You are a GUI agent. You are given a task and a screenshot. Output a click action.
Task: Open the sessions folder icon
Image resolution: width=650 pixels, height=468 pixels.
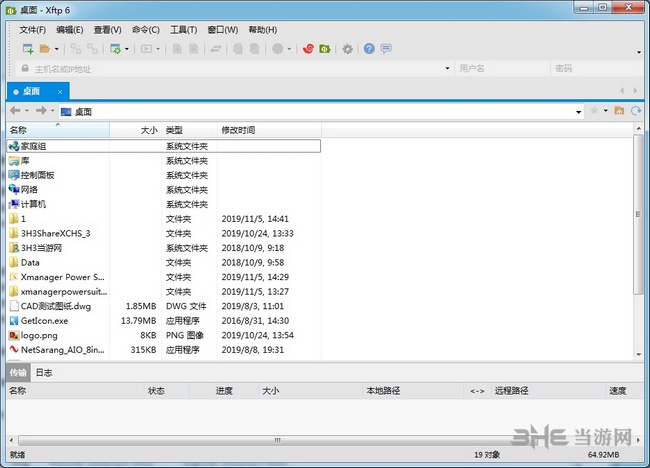(44, 49)
